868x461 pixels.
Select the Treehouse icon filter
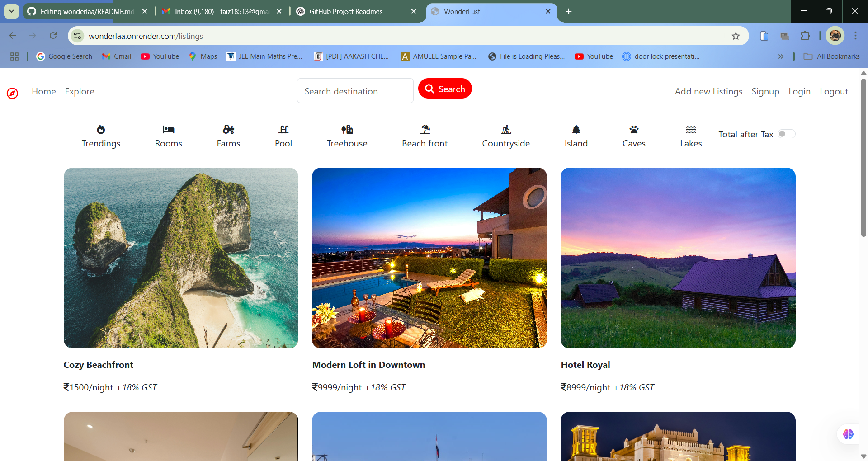(347, 130)
